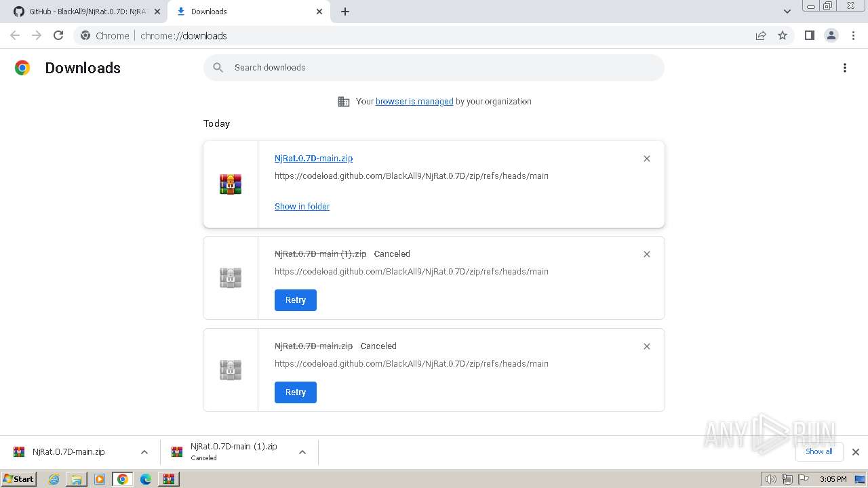Click the grayed icon of NjRat.0.7D-main (1).zip

click(x=231, y=278)
